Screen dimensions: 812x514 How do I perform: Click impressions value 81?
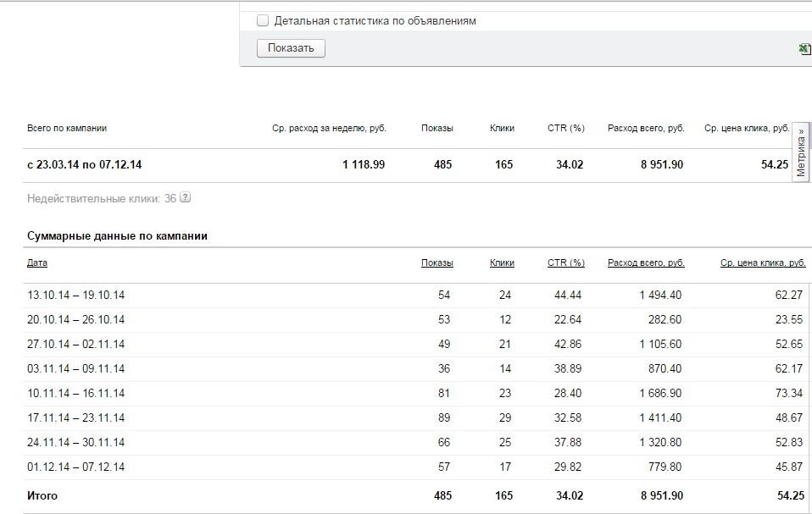click(x=444, y=393)
